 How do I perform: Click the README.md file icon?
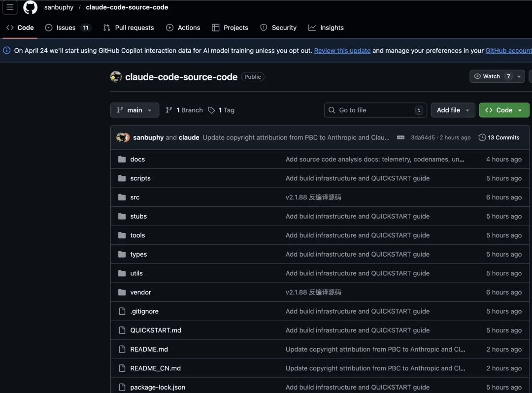click(x=122, y=349)
